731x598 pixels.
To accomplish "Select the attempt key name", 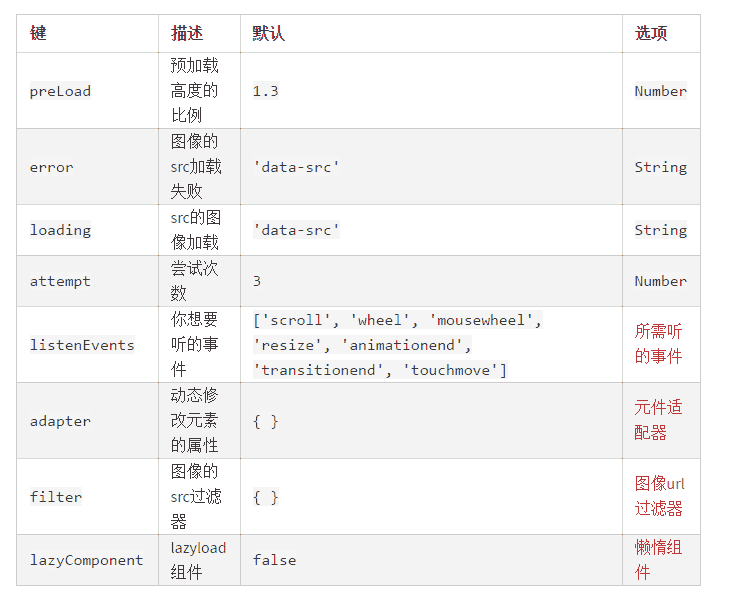I will pyautogui.click(x=60, y=281).
